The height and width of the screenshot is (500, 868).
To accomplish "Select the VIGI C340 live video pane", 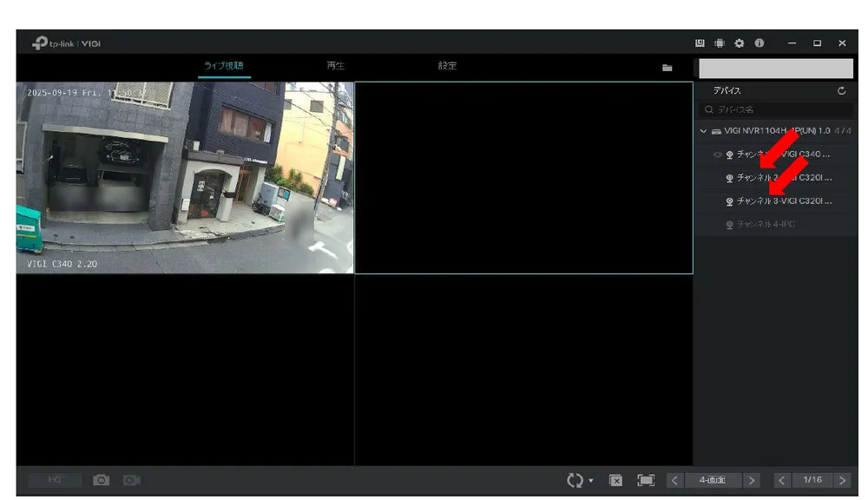I will (184, 178).
